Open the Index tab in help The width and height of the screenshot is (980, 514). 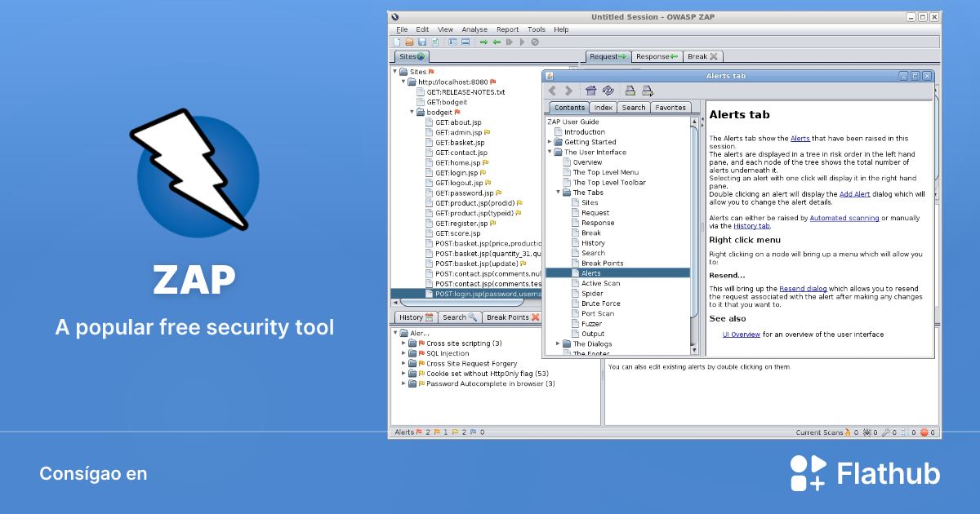tap(604, 108)
